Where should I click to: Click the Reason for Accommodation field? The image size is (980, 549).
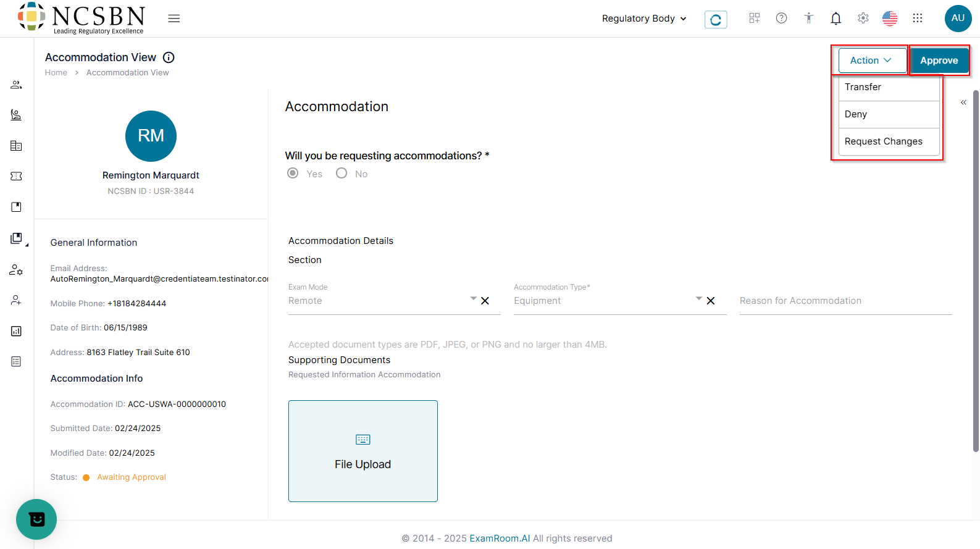845,301
